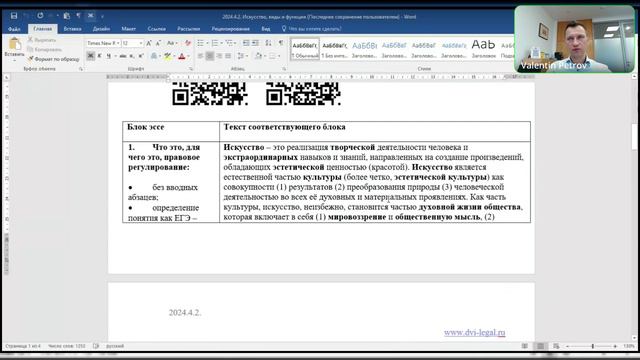Switch to the Вставка ribbon tab

pos(72,29)
